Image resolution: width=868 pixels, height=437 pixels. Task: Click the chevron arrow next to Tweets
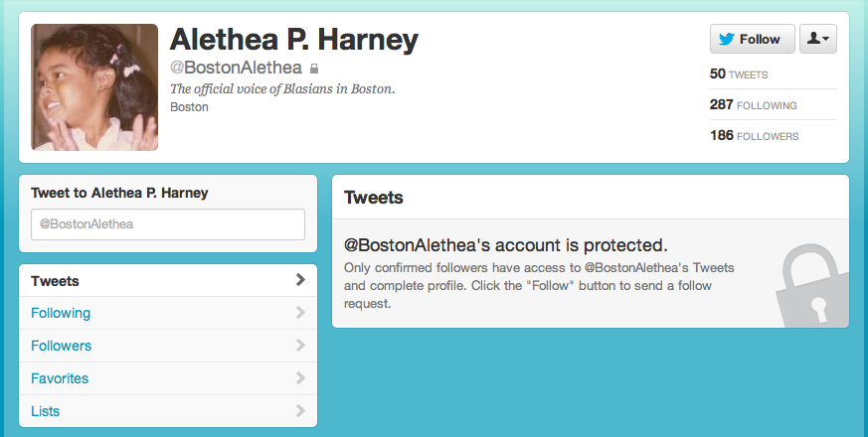click(300, 280)
